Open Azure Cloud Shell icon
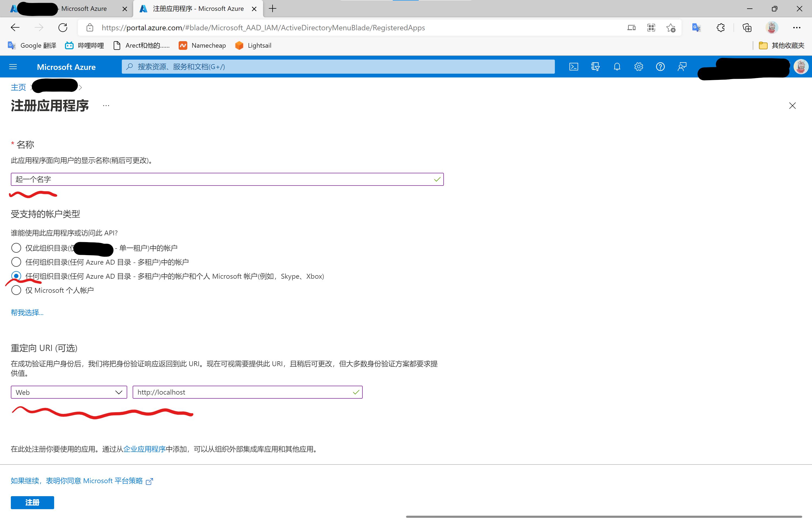This screenshot has height=520, width=812. click(574, 67)
